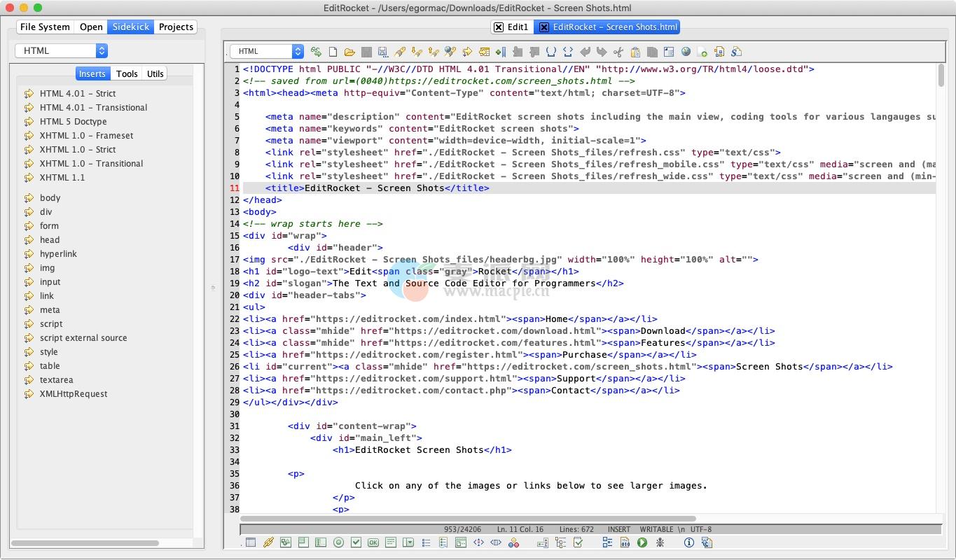Click the angle brackets tag matching icon

coord(568,52)
